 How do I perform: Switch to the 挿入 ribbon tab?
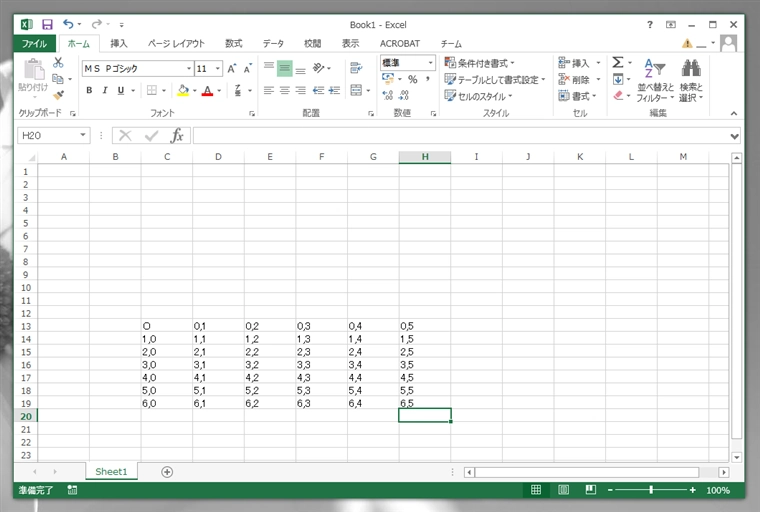click(x=119, y=44)
